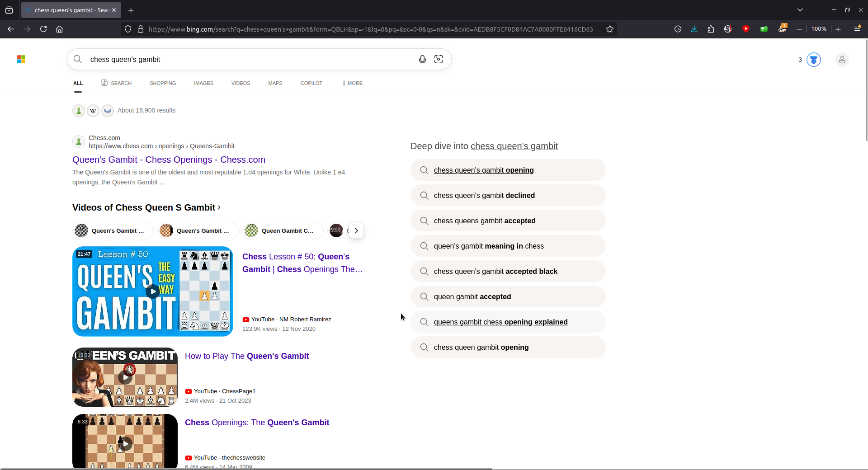Search chess queen's gambit accepted black
The height and width of the screenshot is (470, 868).
(x=508, y=271)
